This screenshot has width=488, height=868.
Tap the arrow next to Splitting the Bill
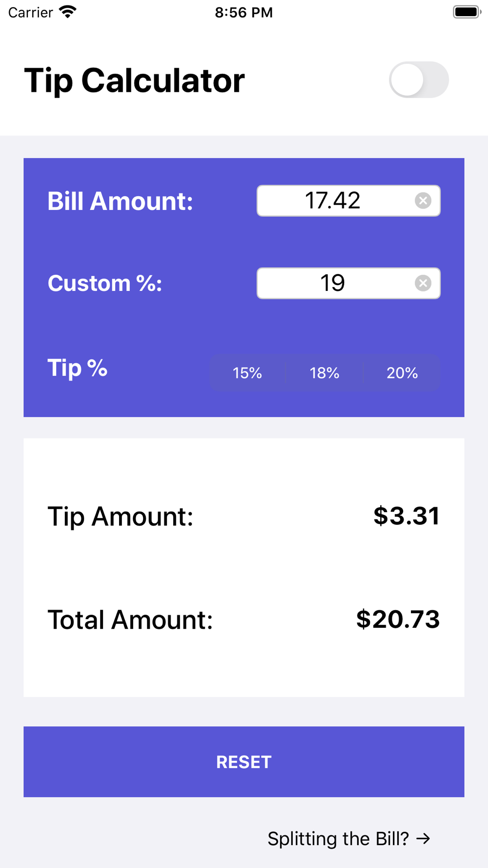pyautogui.click(x=423, y=839)
